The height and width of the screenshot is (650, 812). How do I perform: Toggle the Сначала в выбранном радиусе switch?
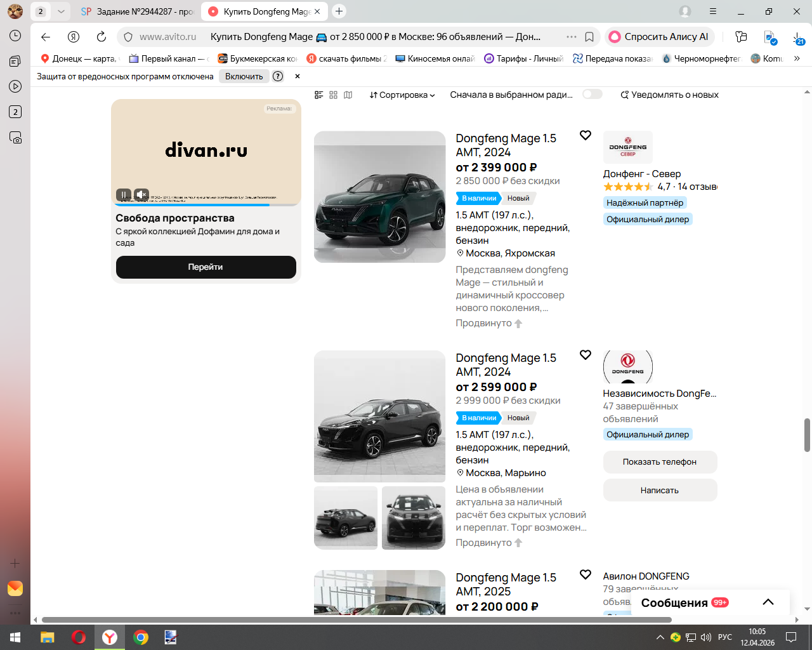(x=593, y=94)
